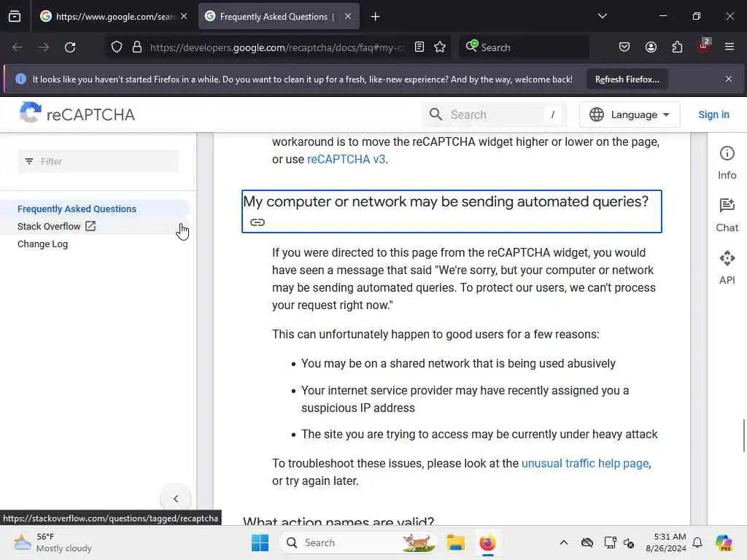Screen dimensions: 747x560
Task: Open the weather widget on taskbar
Action: tap(53, 542)
